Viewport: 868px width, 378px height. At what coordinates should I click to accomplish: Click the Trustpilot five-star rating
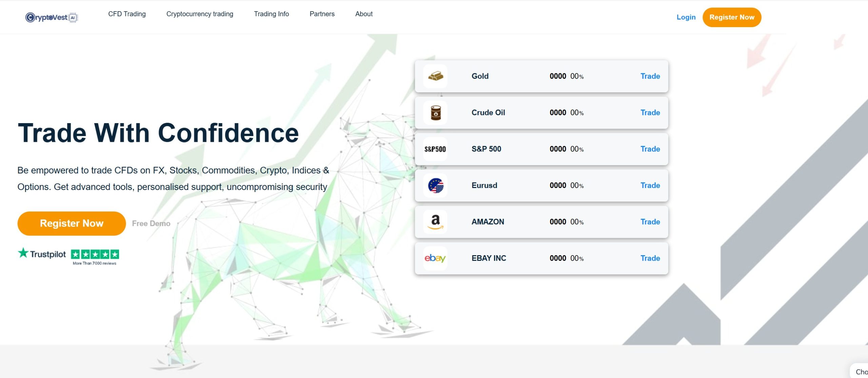click(x=95, y=254)
